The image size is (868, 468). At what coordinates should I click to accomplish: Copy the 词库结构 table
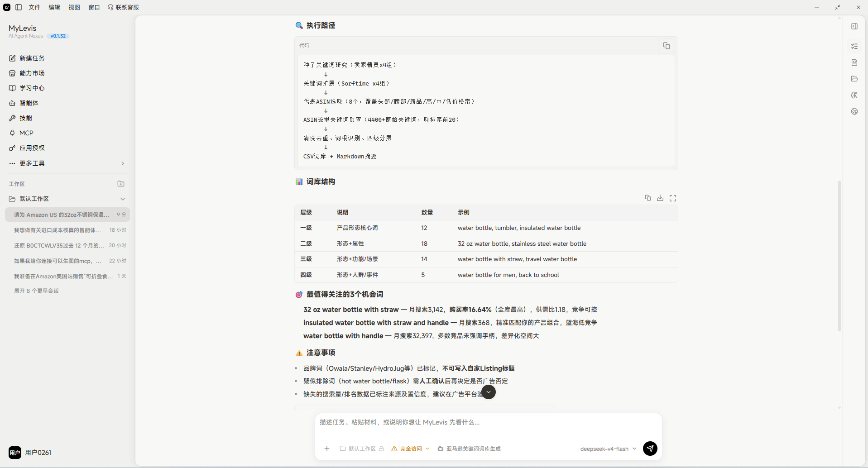(648, 198)
